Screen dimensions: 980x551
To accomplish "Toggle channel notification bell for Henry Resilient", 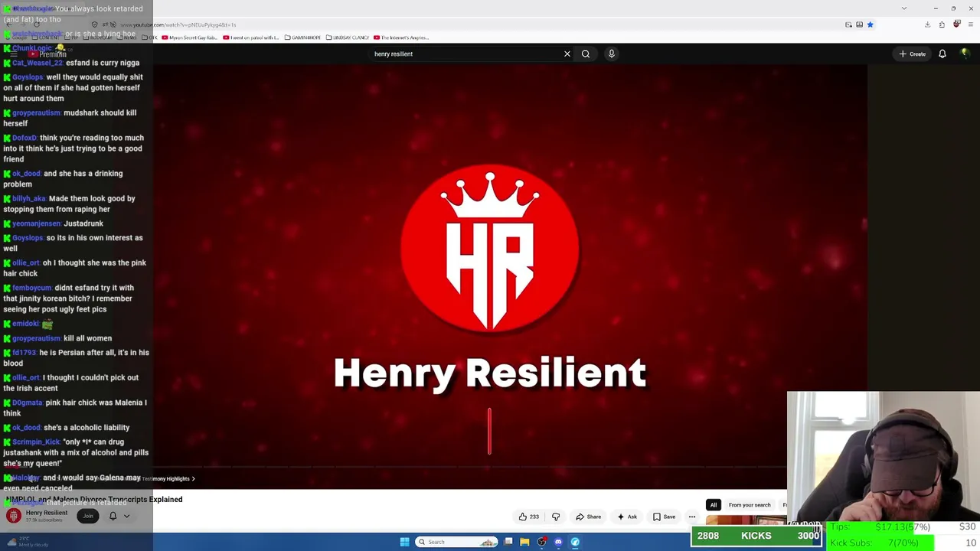I will (x=113, y=516).
